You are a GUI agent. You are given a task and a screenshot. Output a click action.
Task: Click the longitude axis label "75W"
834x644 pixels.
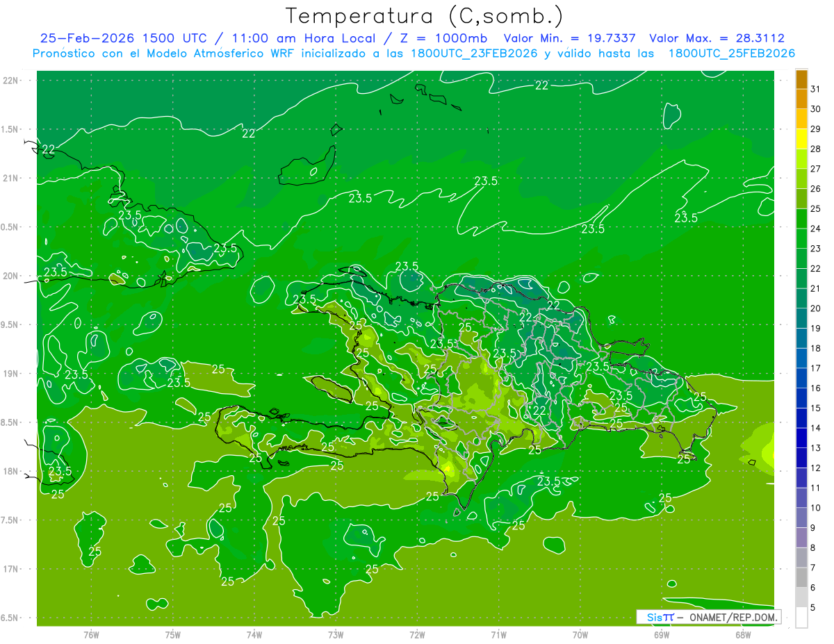[173, 634]
